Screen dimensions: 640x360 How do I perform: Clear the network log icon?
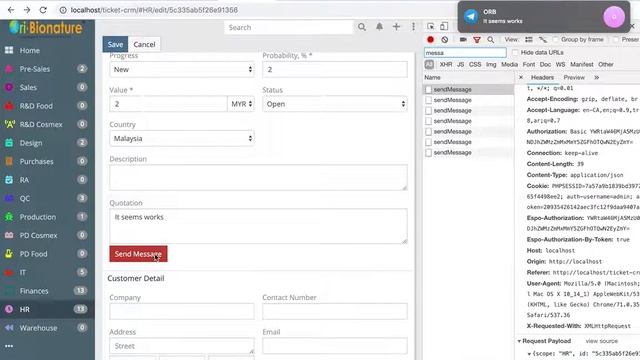(x=444, y=40)
